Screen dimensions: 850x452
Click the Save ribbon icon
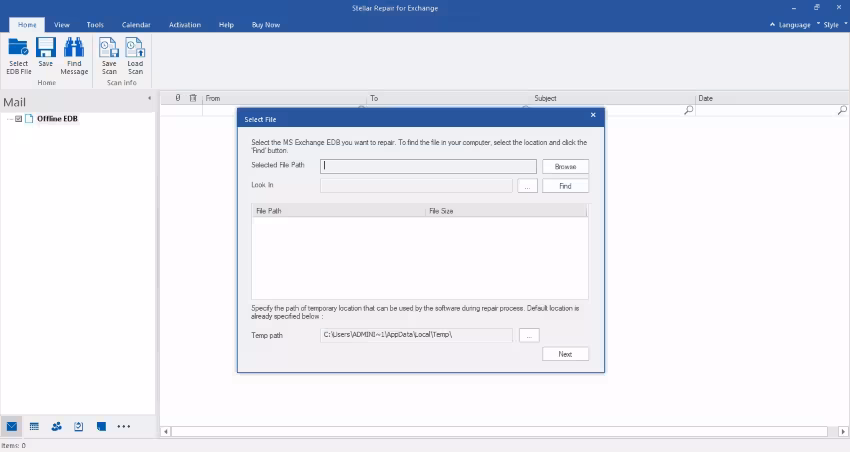(46, 53)
